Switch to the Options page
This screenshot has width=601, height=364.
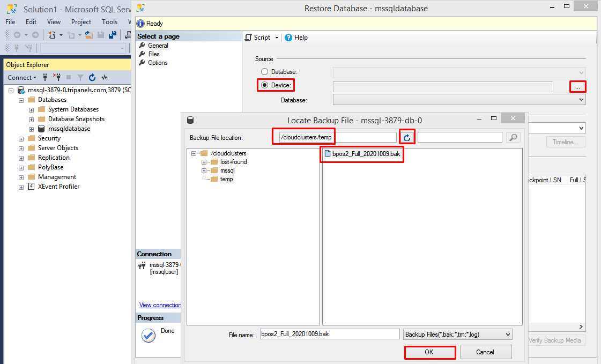158,63
